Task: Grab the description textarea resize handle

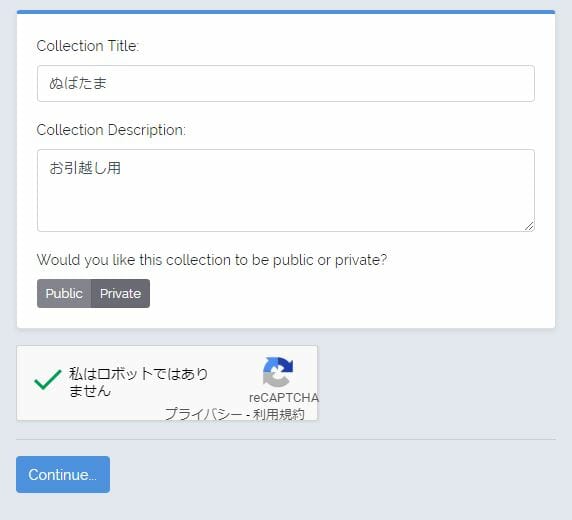Action: (529, 226)
